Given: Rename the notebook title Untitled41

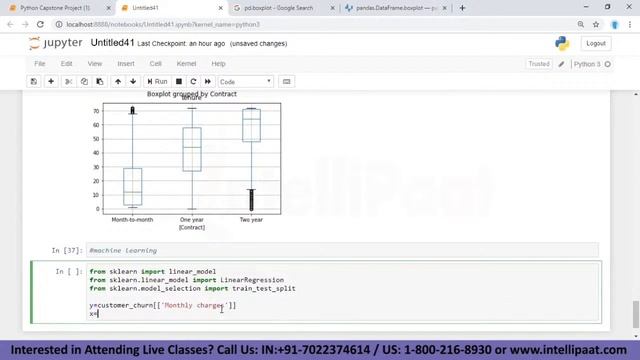Looking at the screenshot, I should 112,43.
